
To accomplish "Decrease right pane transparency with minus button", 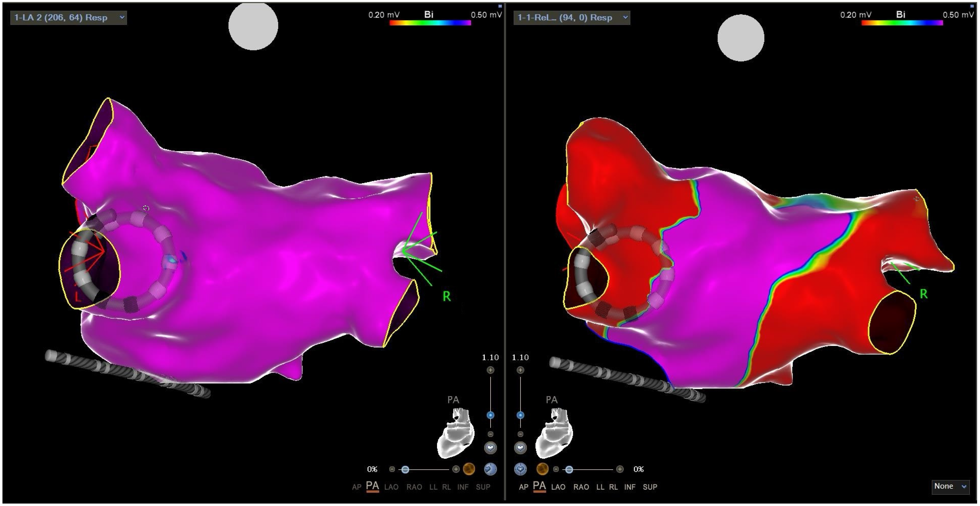I will coord(556,469).
